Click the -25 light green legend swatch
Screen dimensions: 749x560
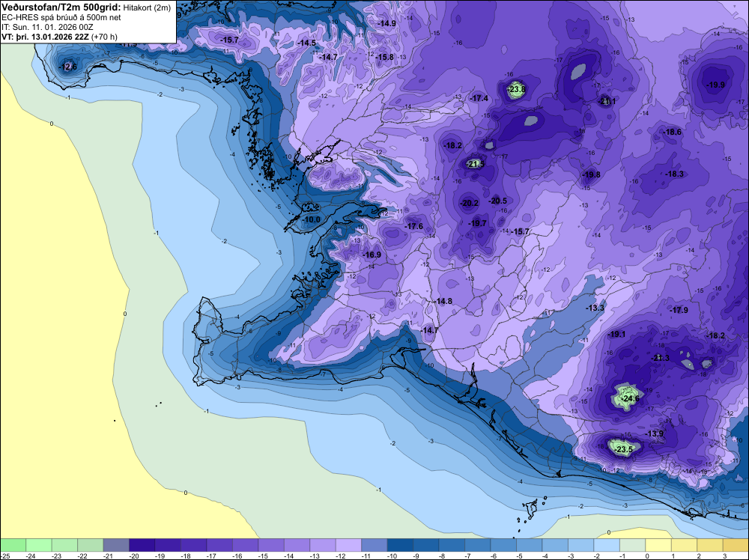(x=13, y=545)
